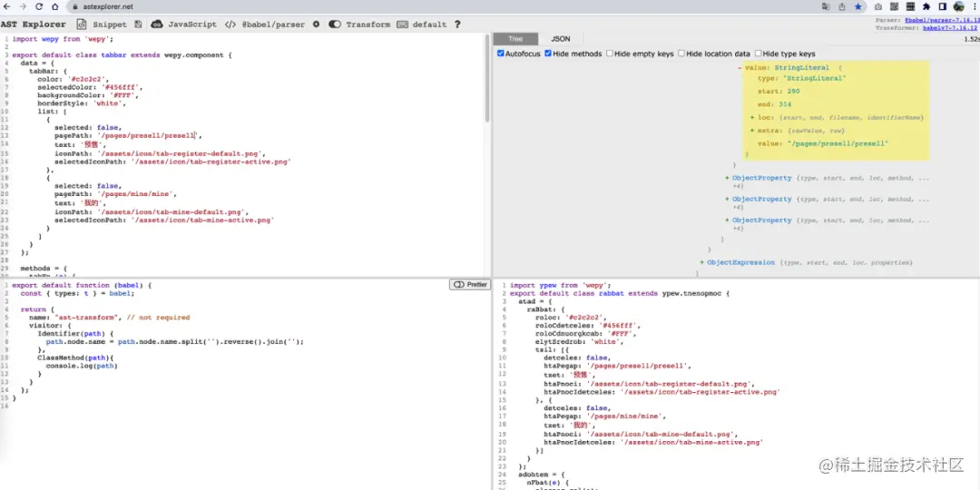Screen dimensions: 980x490
Task: Open the profile avatar menu
Action: coord(959,7)
